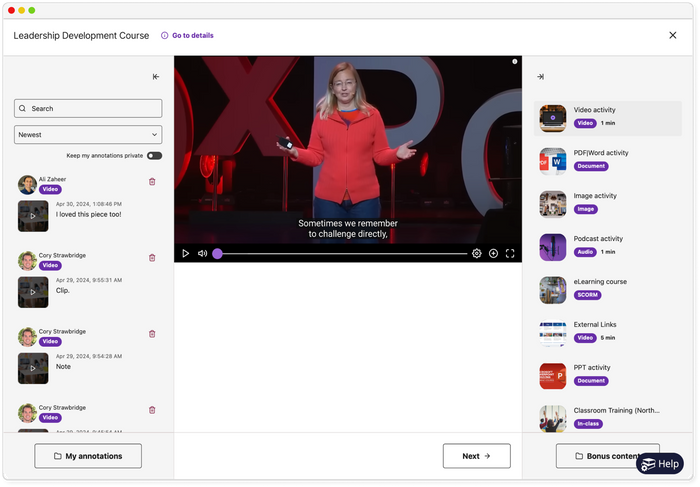
Task: Click the Search magnifier icon
Action: pos(22,108)
